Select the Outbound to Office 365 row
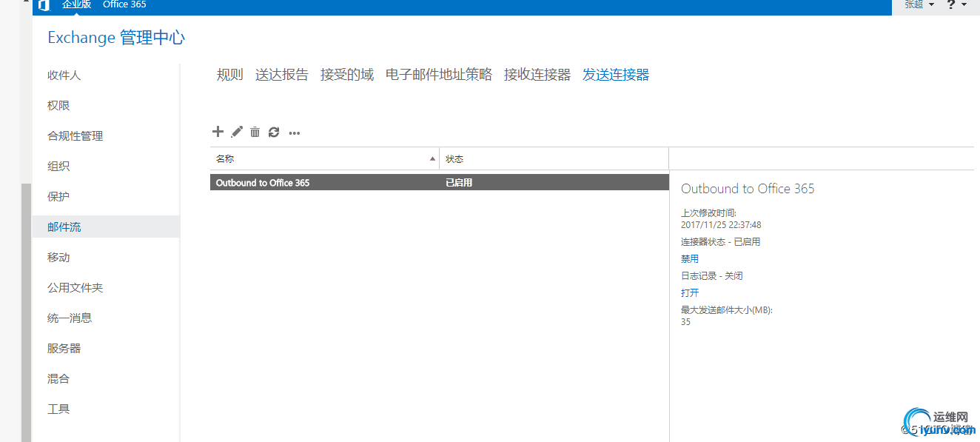Screen dimensions: 980x442 [x=440, y=182]
